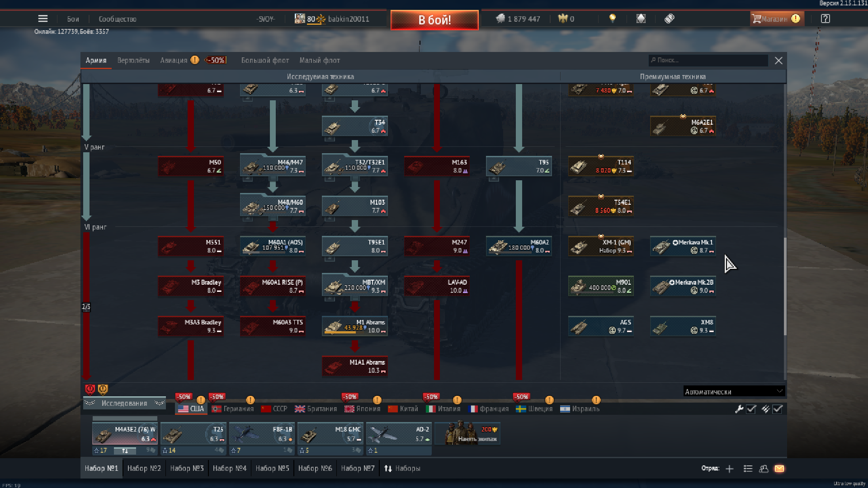Select the Британия nation flag tab

click(x=316, y=408)
